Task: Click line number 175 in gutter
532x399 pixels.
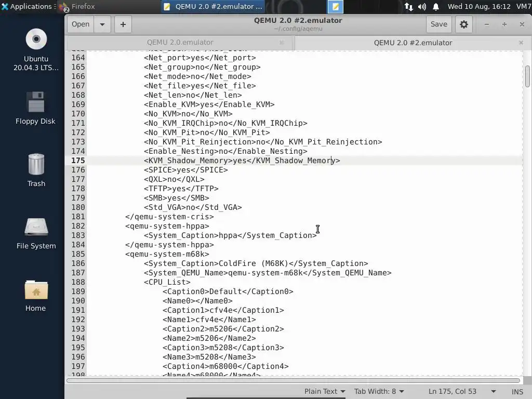Action: [78, 161]
